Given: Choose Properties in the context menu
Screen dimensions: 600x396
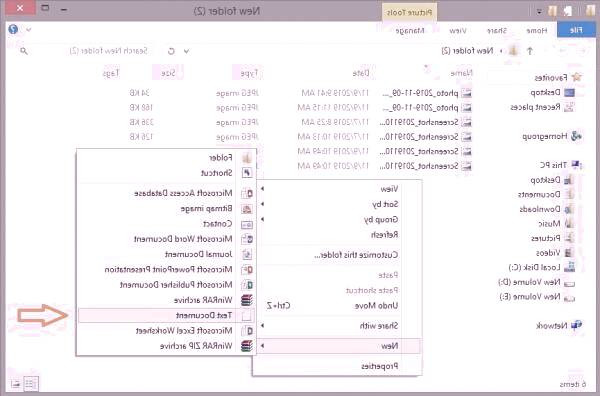Looking at the screenshot, I should 380,367.
